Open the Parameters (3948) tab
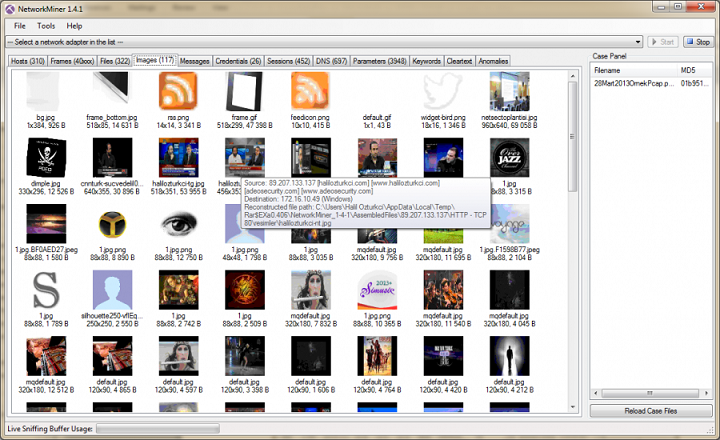The width and height of the screenshot is (720, 440). pos(380,61)
